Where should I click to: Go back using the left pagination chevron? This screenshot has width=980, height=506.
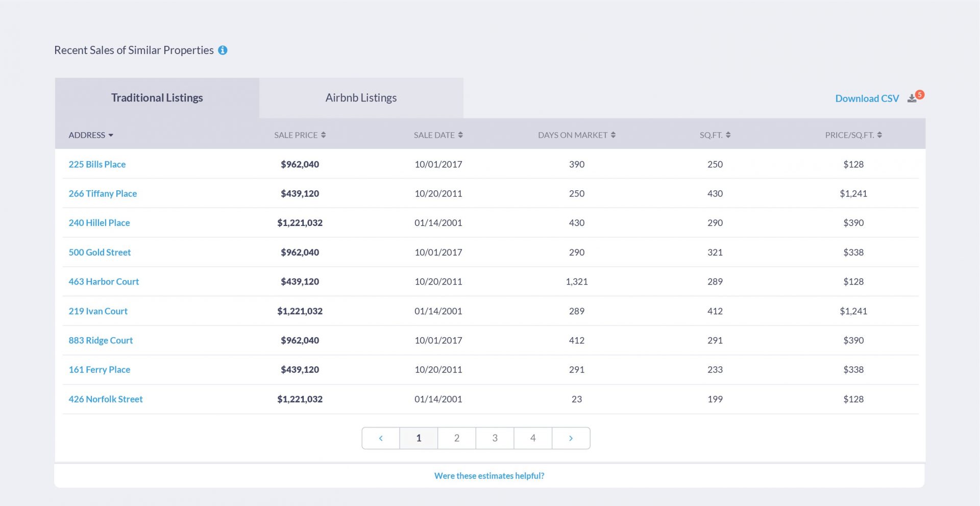pos(380,438)
